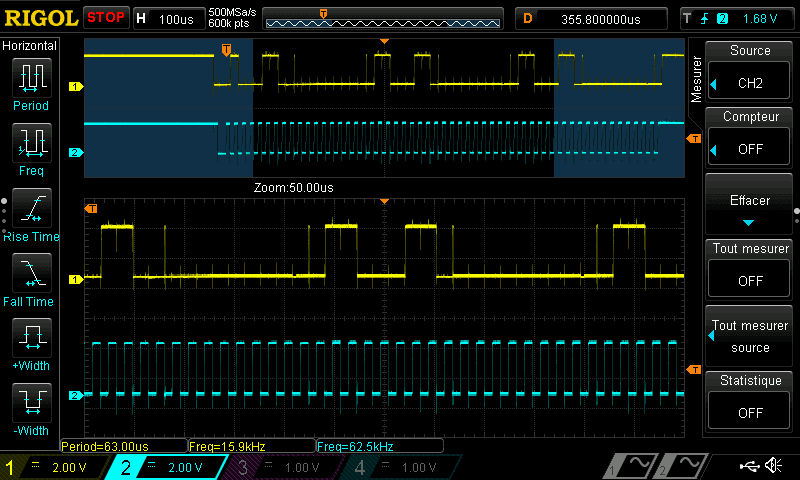
Task: Select the +Width measurement icon
Action: (32, 338)
